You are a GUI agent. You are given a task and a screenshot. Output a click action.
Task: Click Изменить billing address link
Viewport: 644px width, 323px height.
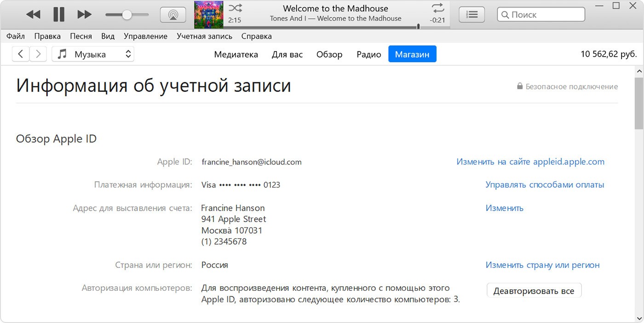click(504, 208)
